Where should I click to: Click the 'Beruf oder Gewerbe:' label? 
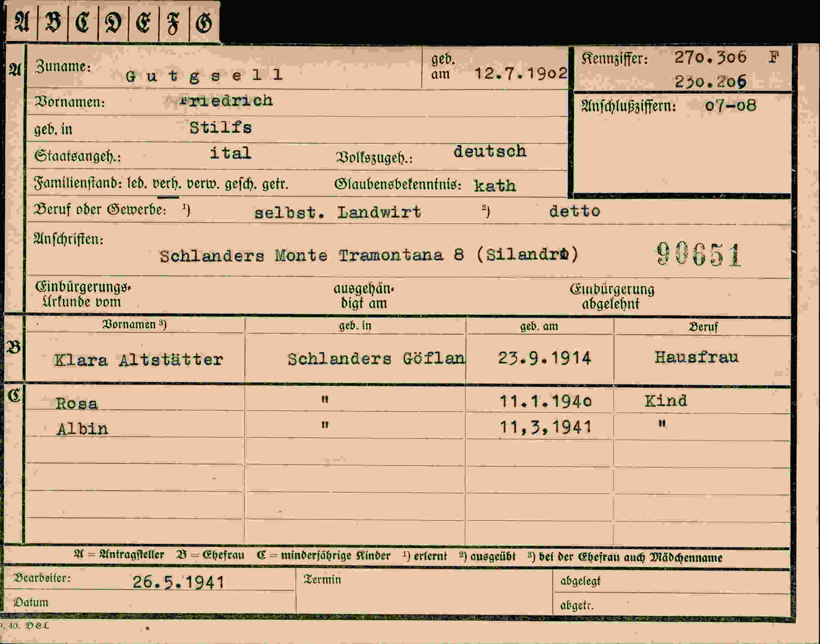[x=100, y=209]
